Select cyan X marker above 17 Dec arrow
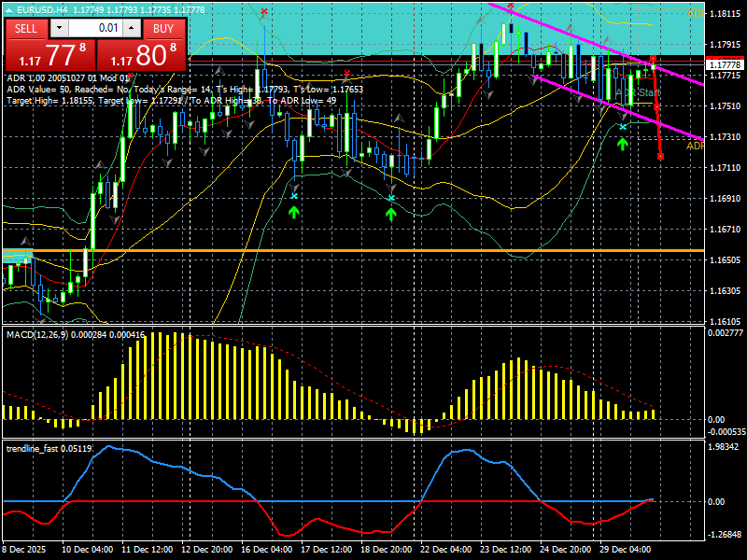The width and height of the screenshot is (747, 560). click(x=294, y=196)
